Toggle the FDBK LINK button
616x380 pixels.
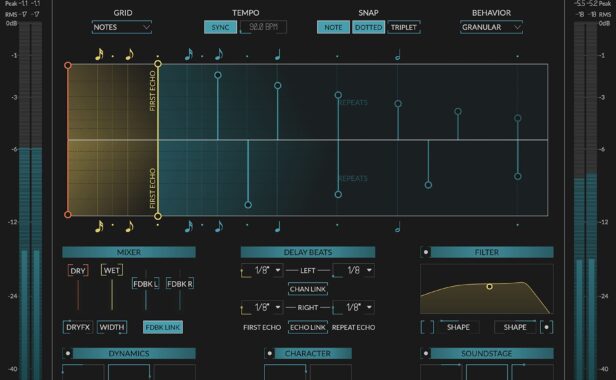[163, 327]
